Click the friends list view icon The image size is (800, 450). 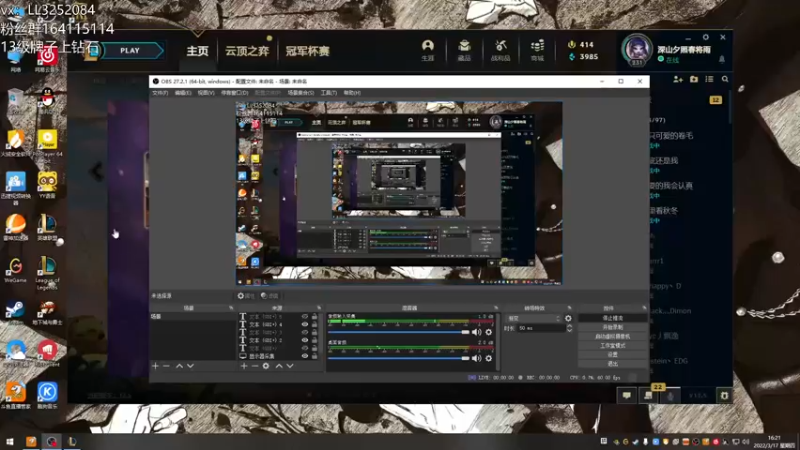click(x=709, y=79)
